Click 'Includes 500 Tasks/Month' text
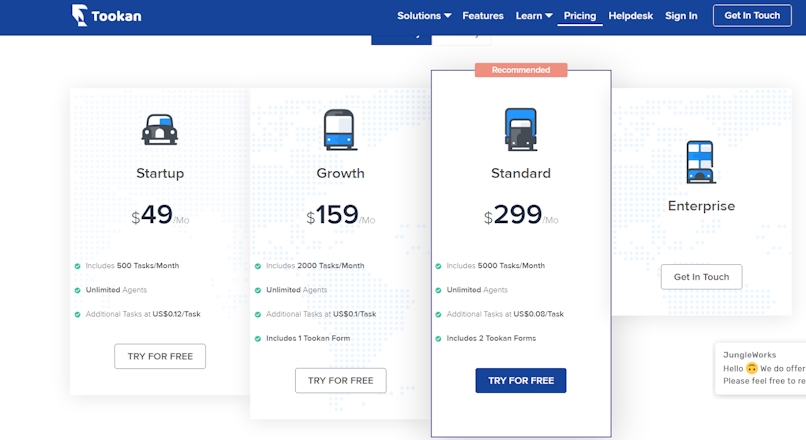This screenshot has height=440, width=806. point(132,266)
